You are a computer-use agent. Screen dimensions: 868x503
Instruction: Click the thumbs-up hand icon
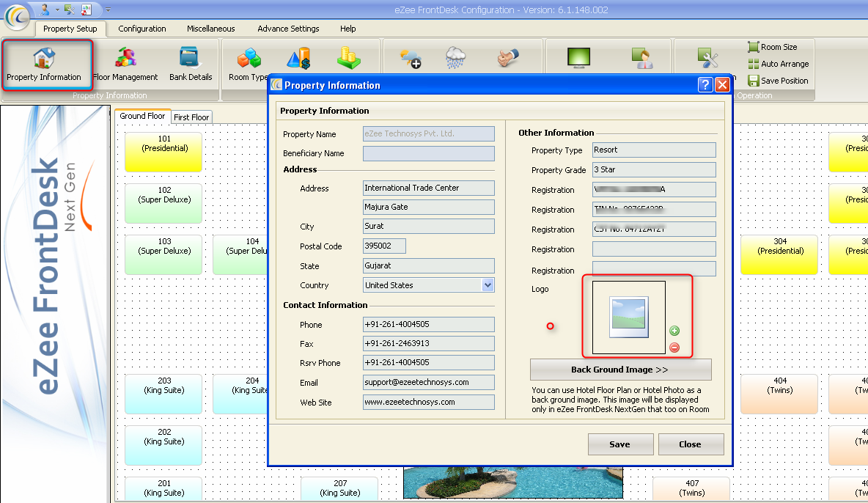coord(507,58)
